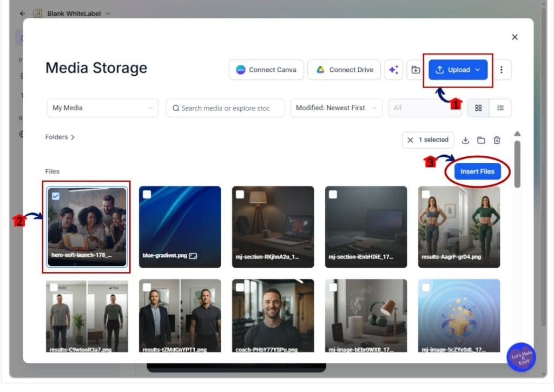Select the mj-image-bEbr0WX8 headphones thumbnail

(366, 316)
